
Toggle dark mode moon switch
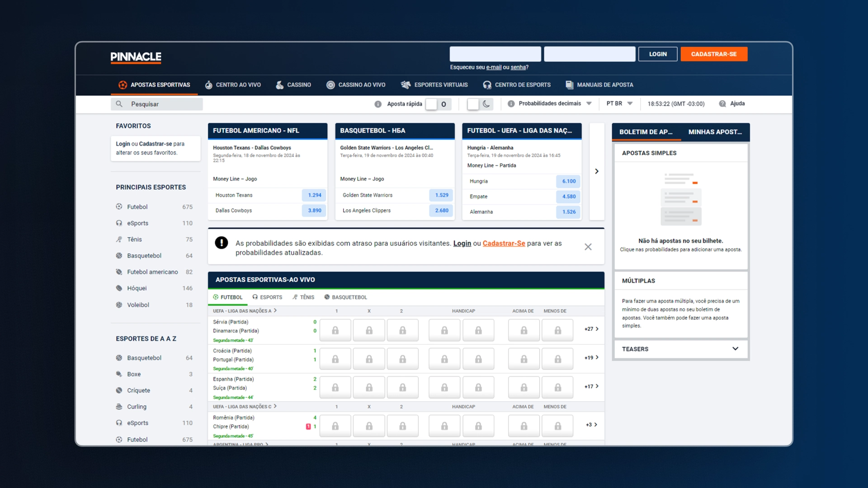(x=480, y=104)
